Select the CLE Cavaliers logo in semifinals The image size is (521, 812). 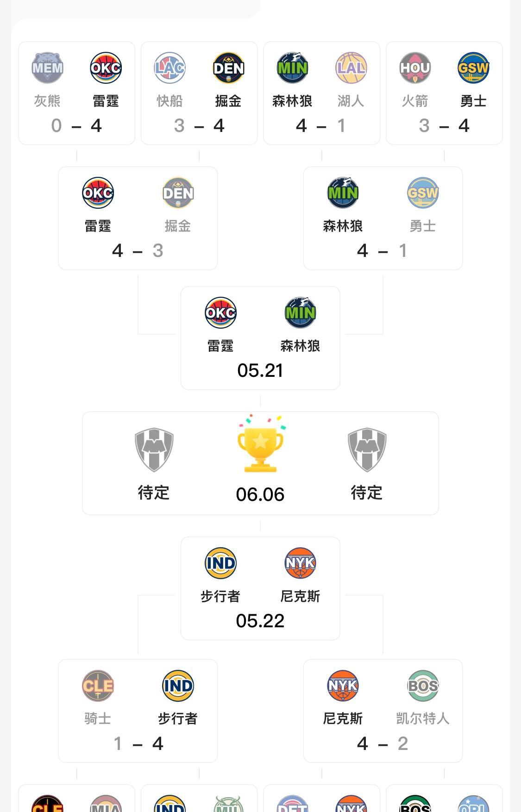tap(98, 686)
